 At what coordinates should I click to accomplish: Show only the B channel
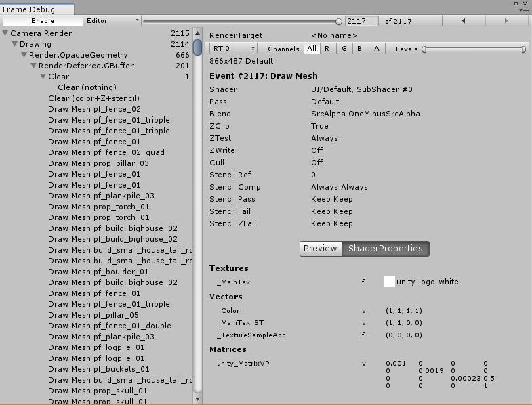point(360,49)
